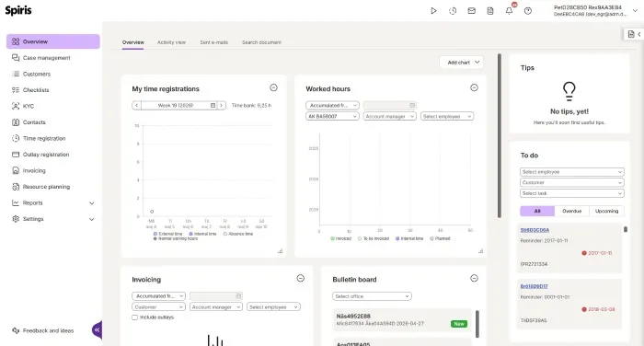
Task: Collapse the sidebar with purple arrow button
Action: coord(97,329)
